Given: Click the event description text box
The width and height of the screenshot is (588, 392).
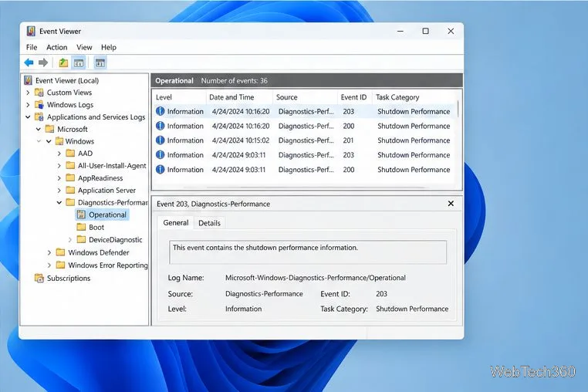Looking at the screenshot, I should coord(307,252).
